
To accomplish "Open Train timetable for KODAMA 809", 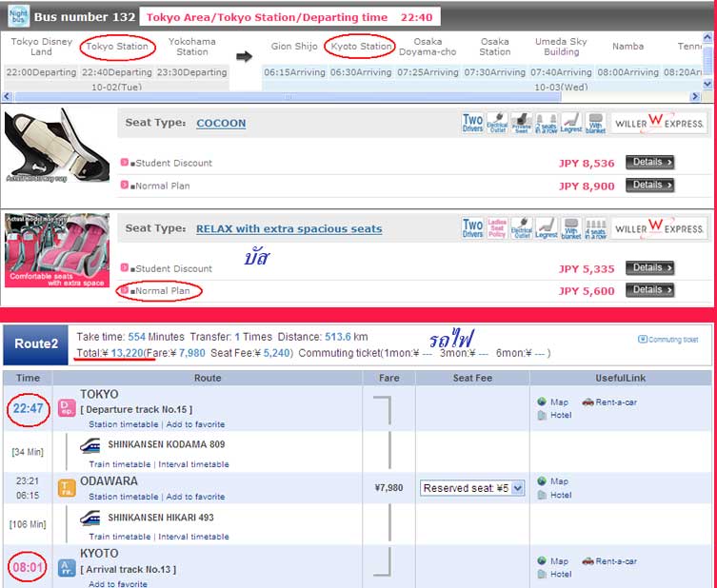I will pos(120,464).
